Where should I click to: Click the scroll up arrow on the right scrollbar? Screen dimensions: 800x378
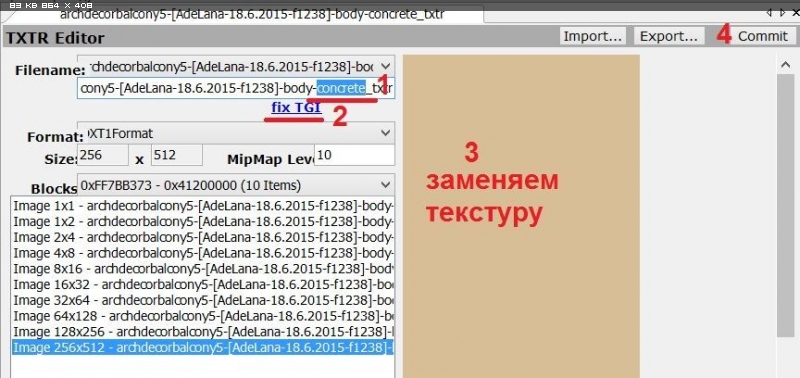pos(786,64)
